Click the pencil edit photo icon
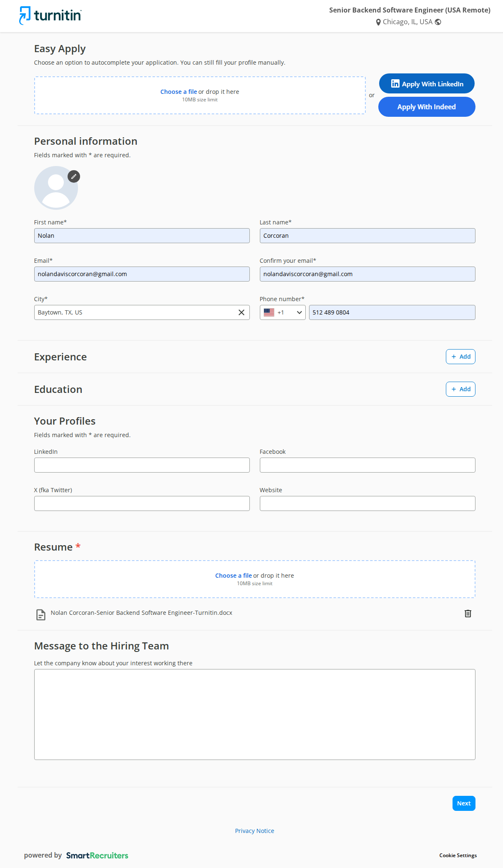503x868 pixels. (x=74, y=176)
